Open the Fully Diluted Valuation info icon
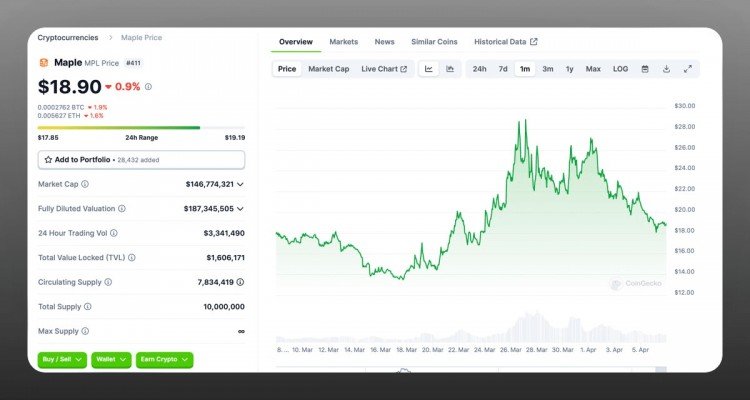The height and width of the screenshot is (400, 750). pos(122,209)
